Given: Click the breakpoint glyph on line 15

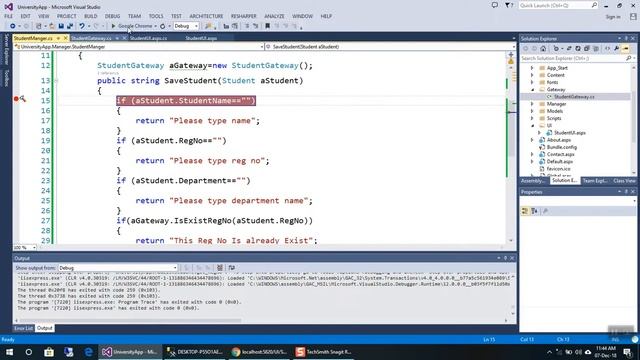Looking at the screenshot, I should coord(16,99).
